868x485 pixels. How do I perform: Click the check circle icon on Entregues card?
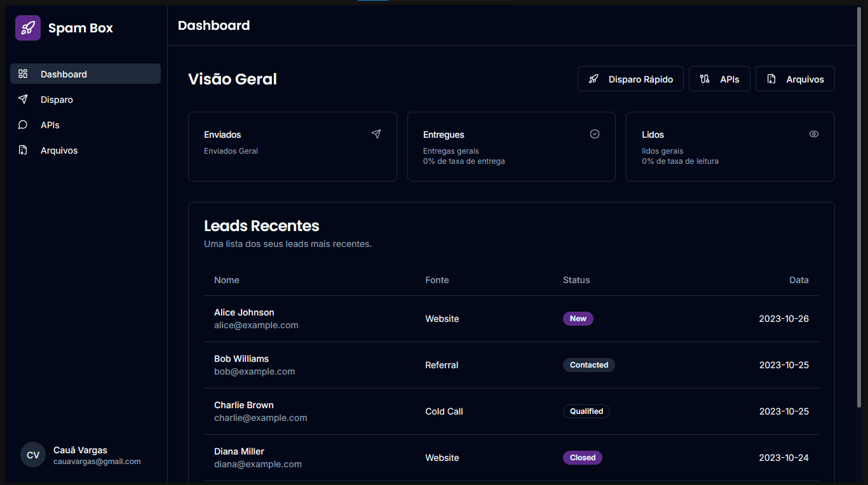tap(595, 134)
